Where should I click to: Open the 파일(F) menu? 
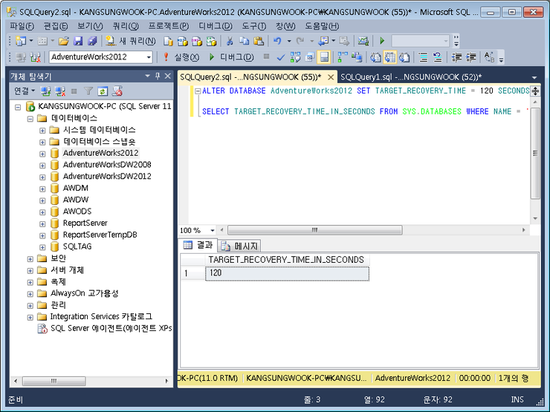[22, 26]
